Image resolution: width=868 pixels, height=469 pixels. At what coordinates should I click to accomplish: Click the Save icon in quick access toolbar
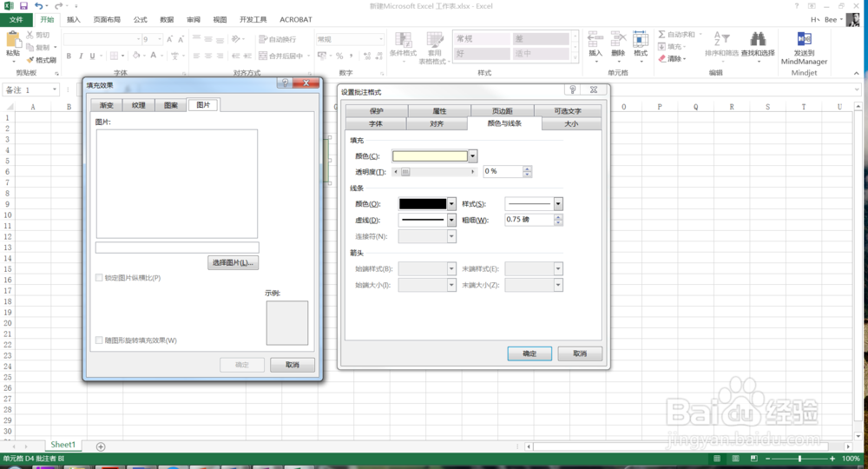(23, 5)
